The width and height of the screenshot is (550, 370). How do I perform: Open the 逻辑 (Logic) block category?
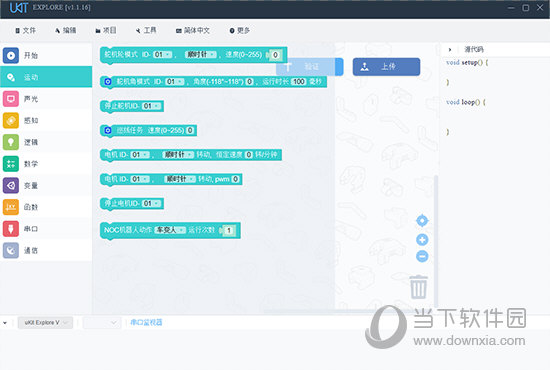(x=46, y=142)
